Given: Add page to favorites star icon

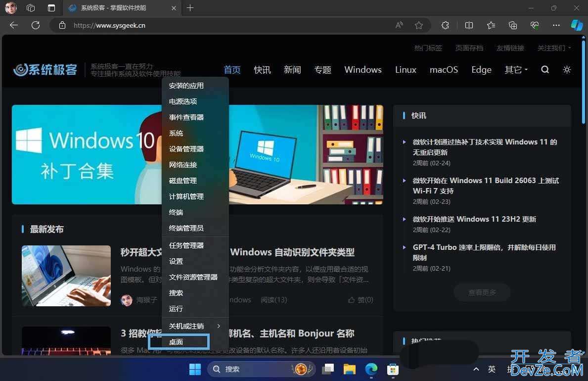Looking at the screenshot, I should 419,25.
